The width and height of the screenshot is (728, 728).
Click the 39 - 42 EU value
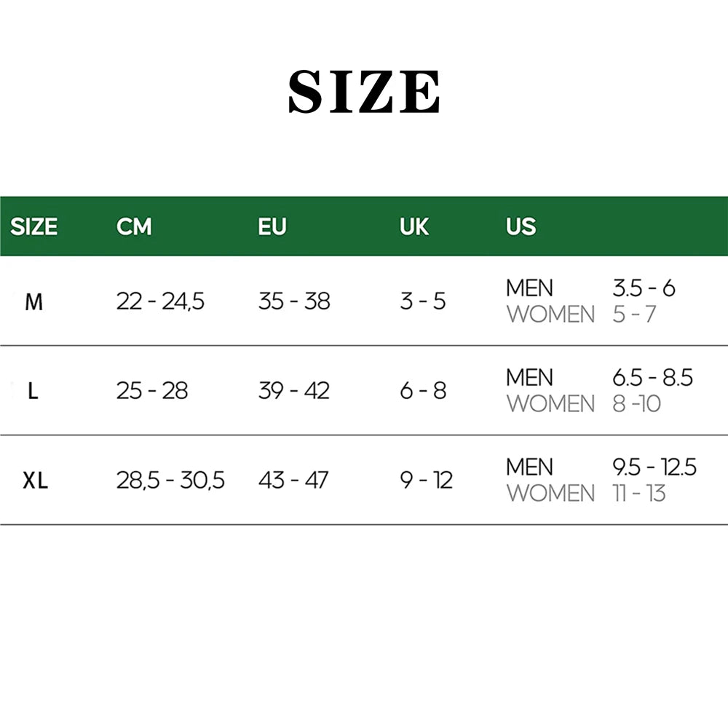[x=294, y=391]
